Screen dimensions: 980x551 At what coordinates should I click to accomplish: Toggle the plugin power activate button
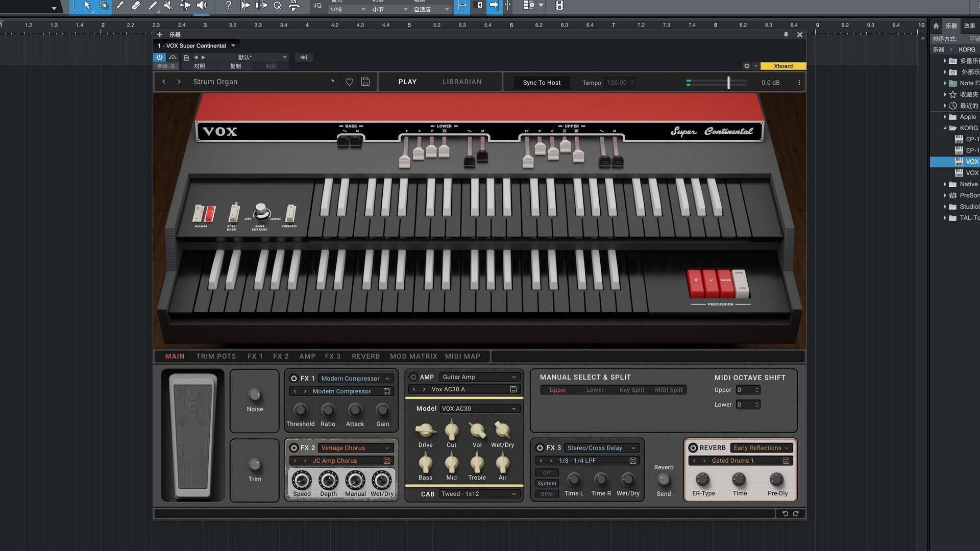(x=160, y=58)
